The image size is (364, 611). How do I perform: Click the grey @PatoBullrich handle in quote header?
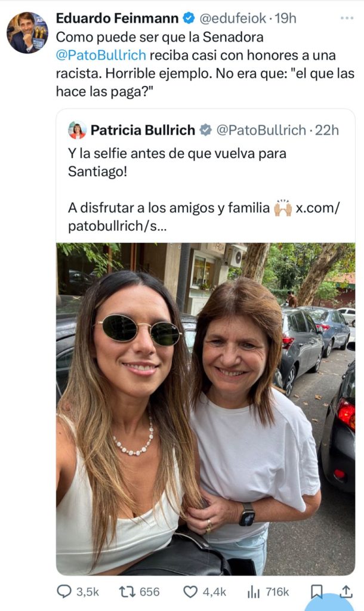click(260, 129)
